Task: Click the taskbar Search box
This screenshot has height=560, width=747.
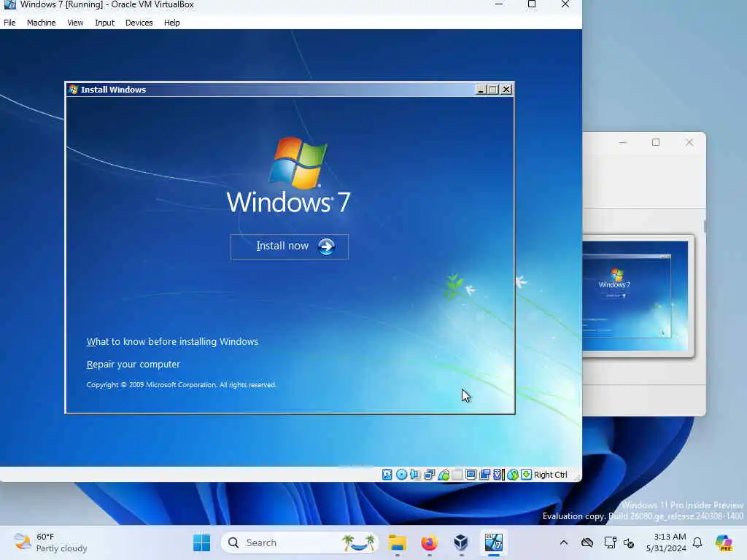Action: [300, 542]
